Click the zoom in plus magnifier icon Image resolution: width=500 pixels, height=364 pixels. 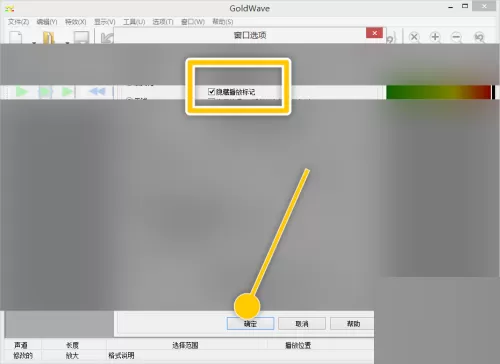(x=435, y=37)
